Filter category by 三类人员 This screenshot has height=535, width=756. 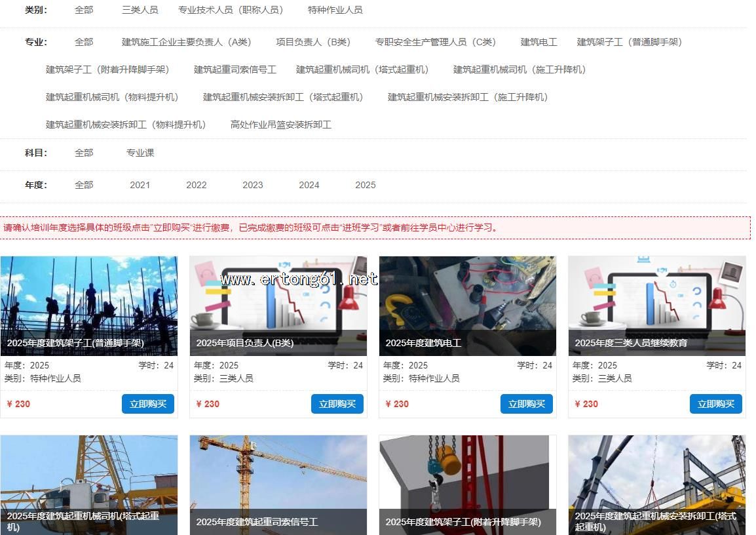(x=140, y=10)
